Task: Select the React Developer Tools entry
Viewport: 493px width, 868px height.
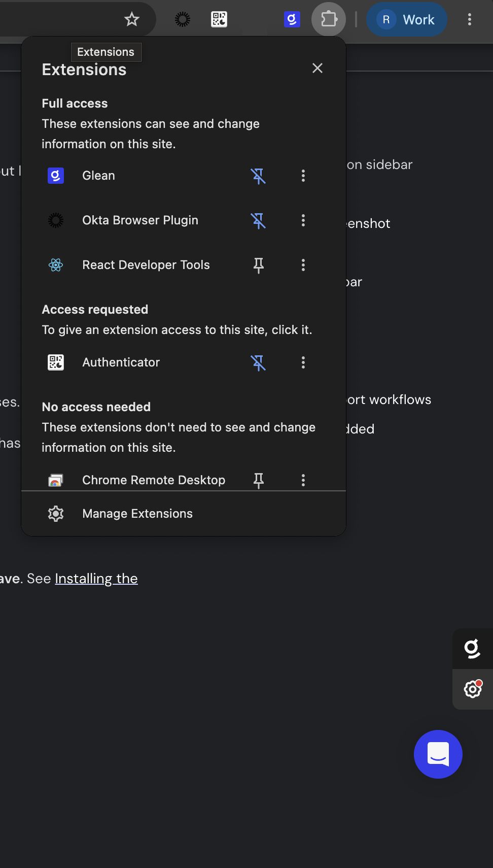Action: point(146,265)
